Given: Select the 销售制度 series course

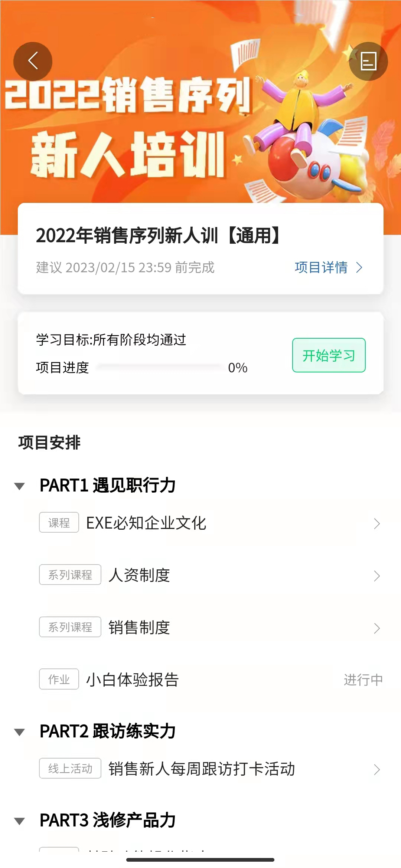Looking at the screenshot, I should click(x=139, y=628).
